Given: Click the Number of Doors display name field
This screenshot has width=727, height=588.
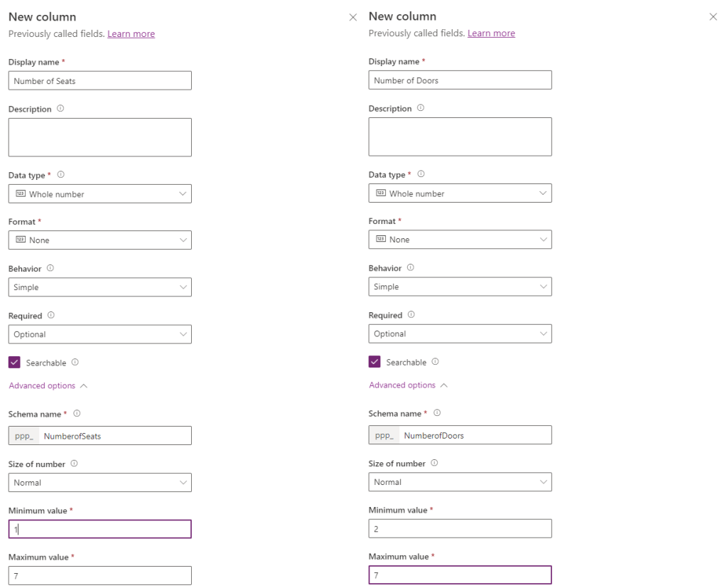Looking at the screenshot, I should coord(460,80).
